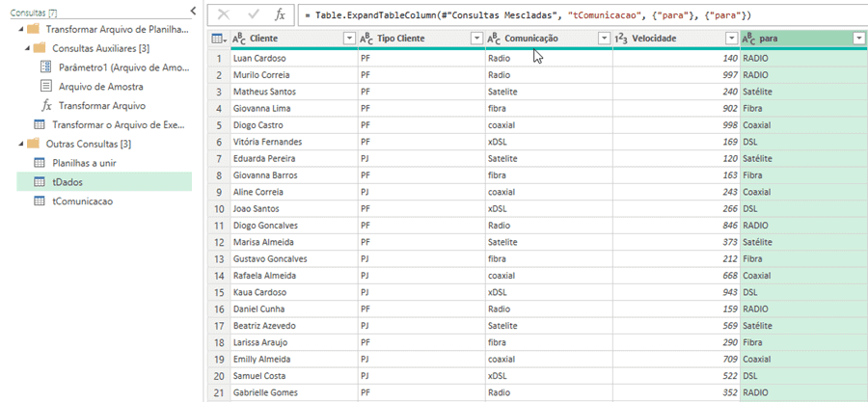The image size is (868, 402).
Task: Click the text type icon of Cliente column
Action: coord(239,39)
